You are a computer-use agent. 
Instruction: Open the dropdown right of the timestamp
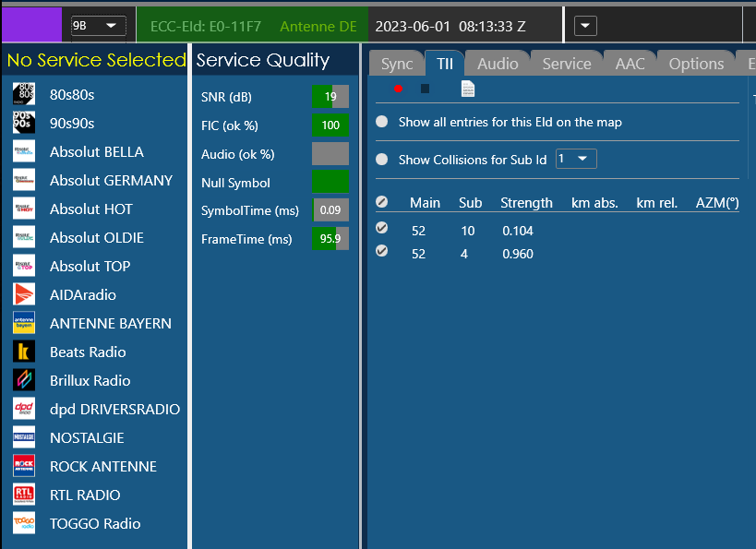[585, 26]
